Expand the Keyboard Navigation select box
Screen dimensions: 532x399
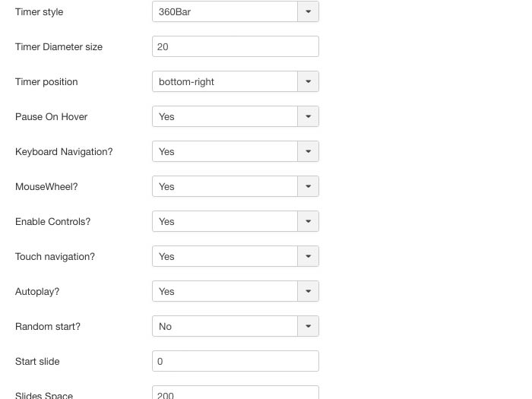[225, 151]
